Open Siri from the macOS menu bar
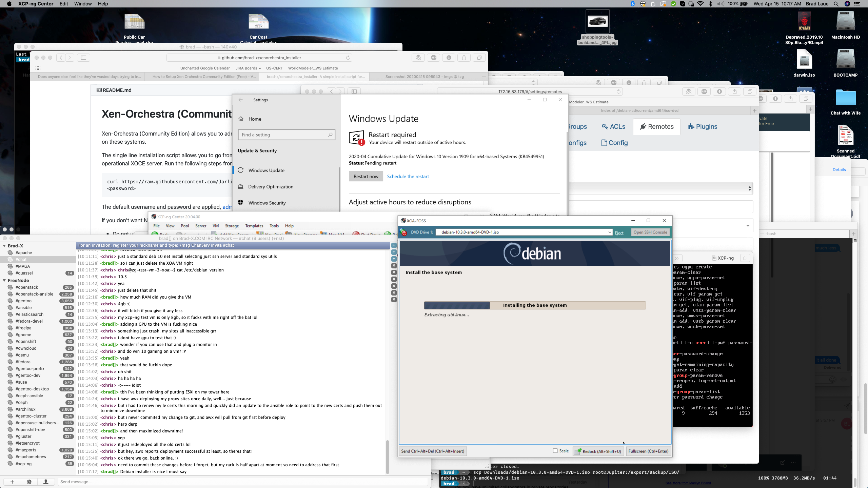 847,4
